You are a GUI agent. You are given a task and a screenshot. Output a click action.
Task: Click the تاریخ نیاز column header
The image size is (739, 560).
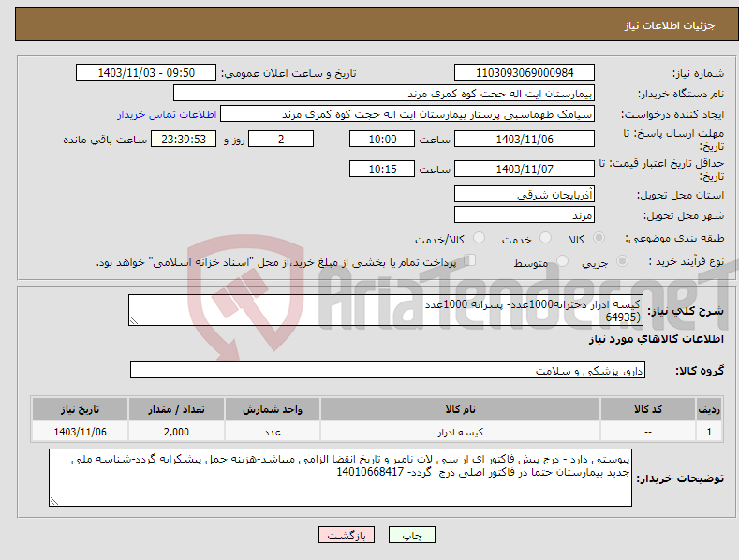click(x=81, y=409)
